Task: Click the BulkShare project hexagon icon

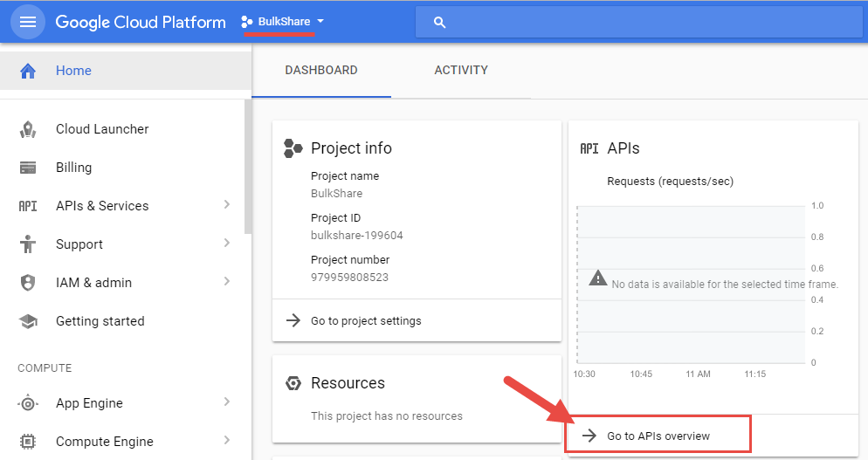Action: coord(247,22)
